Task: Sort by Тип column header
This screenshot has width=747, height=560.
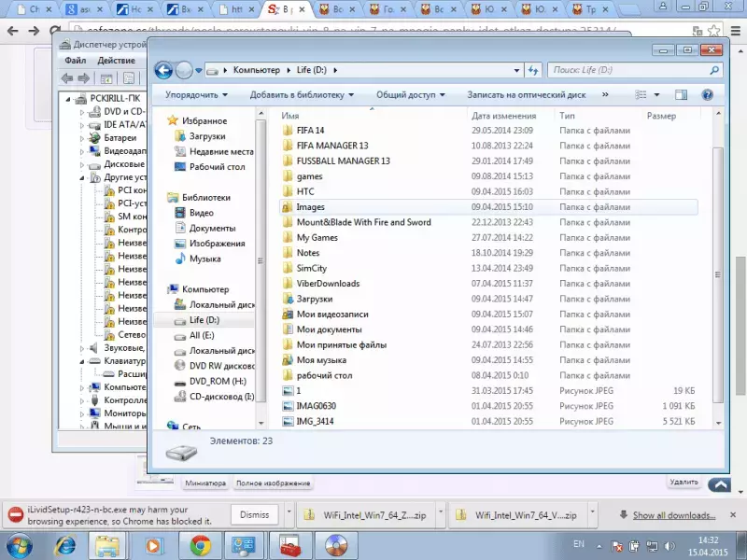Action: (x=567, y=116)
